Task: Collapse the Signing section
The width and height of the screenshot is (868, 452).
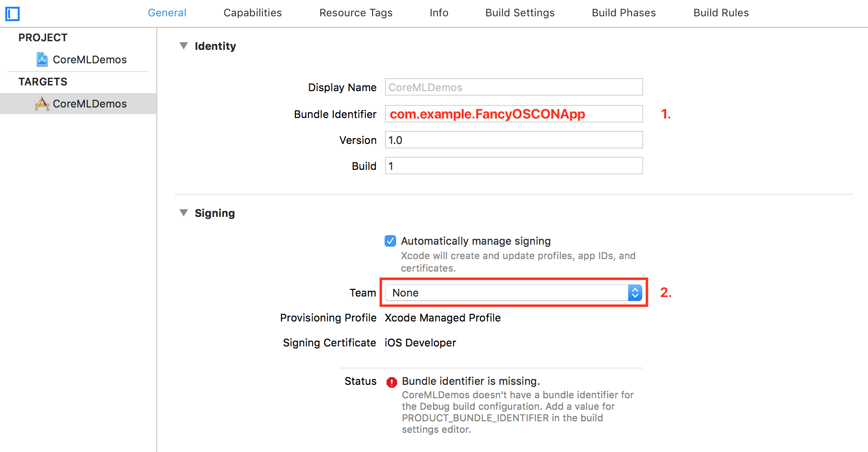Action: 183,213
